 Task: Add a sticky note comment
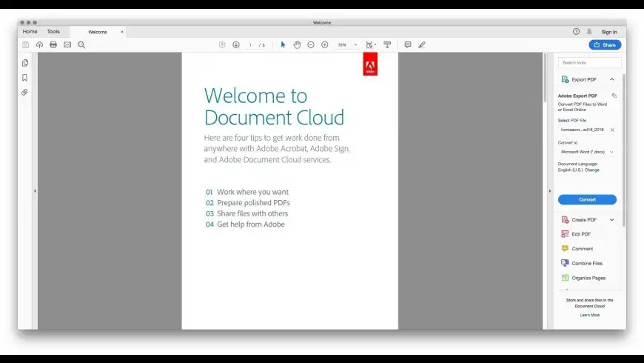coord(407,45)
